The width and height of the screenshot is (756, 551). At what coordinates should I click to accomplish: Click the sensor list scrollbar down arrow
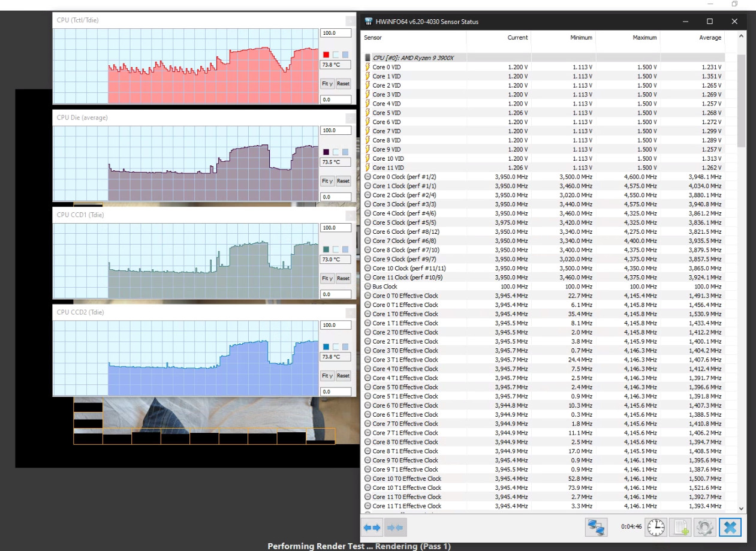pyautogui.click(x=742, y=508)
